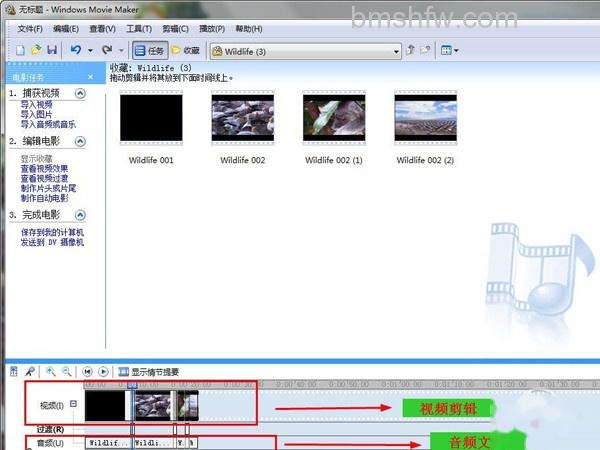The height and width of the screenshot is (450, 600).
Task: Select the Wildlife 002 (2) clip thumbnail
Action: pyautogui.click(x=426, y=118)
